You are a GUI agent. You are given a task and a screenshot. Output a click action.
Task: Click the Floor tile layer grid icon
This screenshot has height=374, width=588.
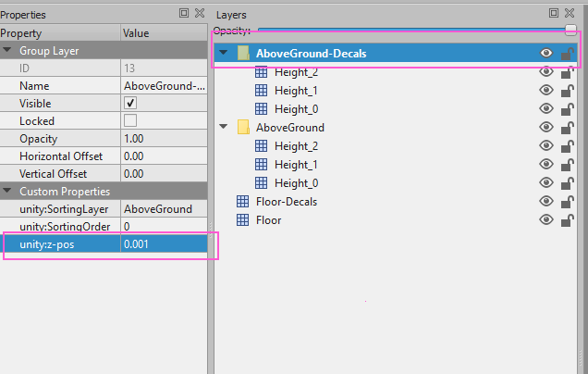click(x=242, y=220)
